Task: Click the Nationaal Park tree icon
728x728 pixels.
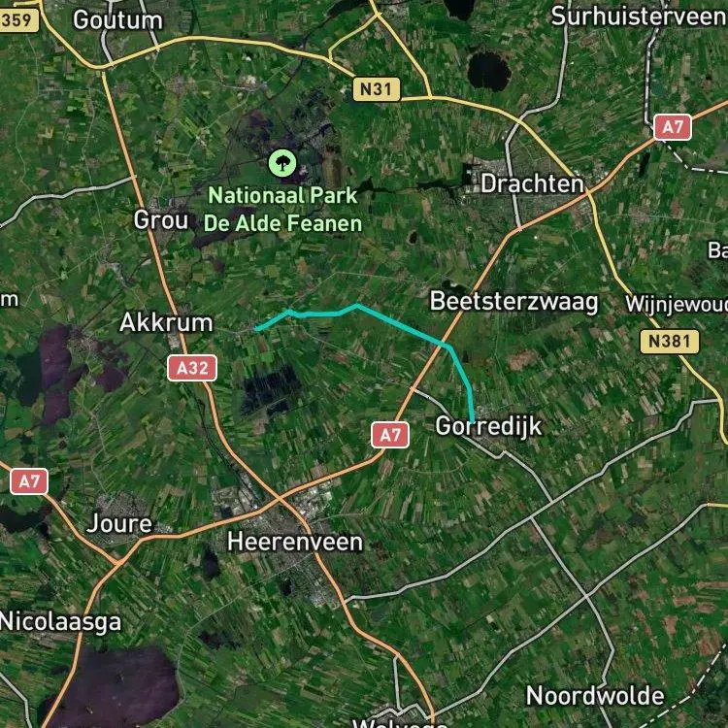Action: coord(282,163)
